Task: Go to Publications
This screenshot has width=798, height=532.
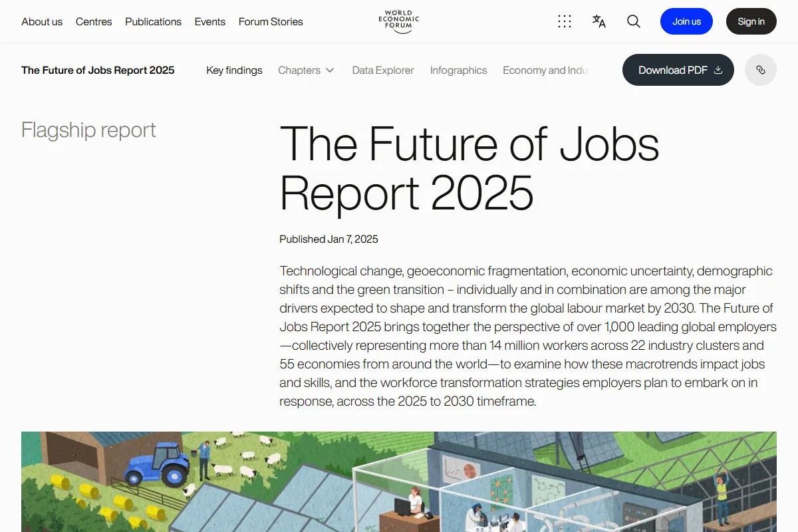Action: pos(153,21)
